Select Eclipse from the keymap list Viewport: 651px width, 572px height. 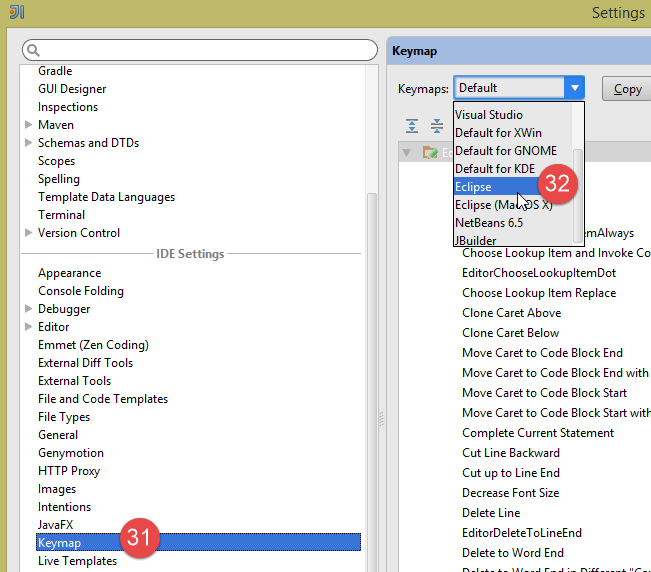coord(474,187)
